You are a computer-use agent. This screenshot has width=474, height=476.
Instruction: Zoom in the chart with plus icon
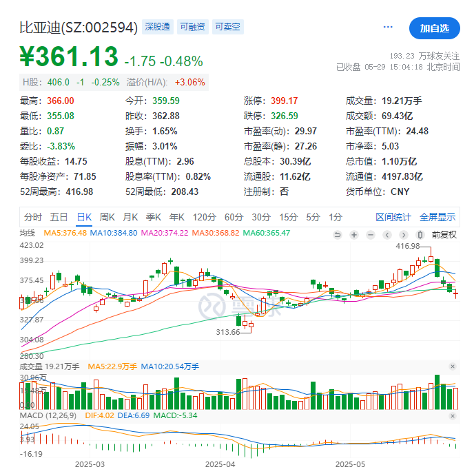click(354, 235)
